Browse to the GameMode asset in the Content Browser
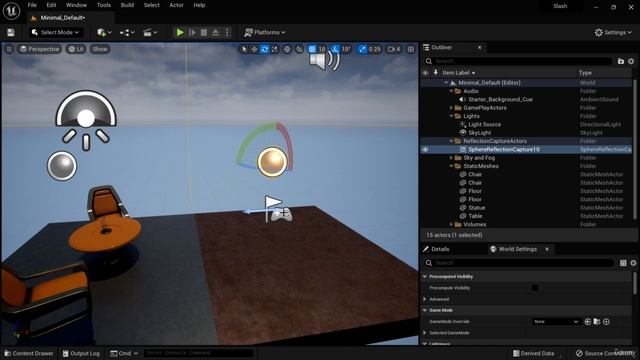The image size is (640, 360). click(x=597, y=322)
